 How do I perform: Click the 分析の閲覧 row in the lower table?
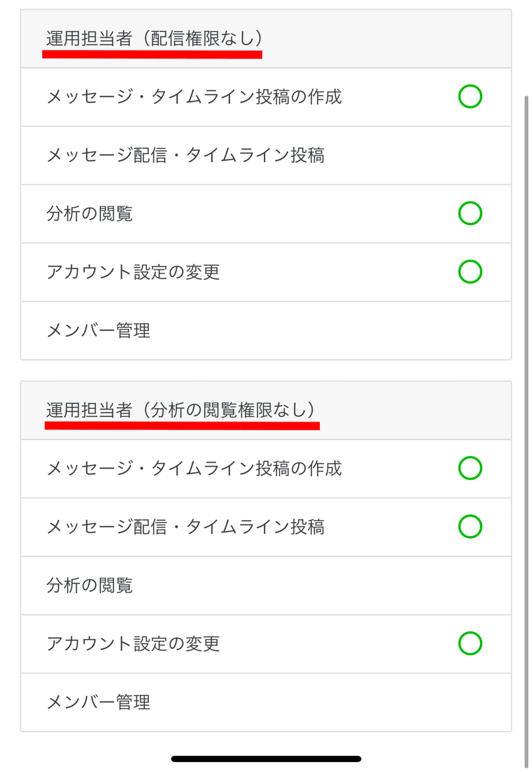(x=266, y=585)
